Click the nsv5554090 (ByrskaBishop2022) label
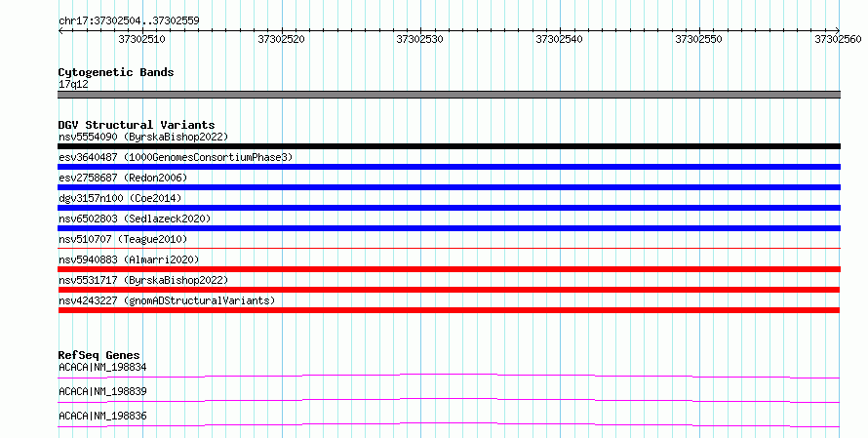Screen dimensions: 868x438 143,137
